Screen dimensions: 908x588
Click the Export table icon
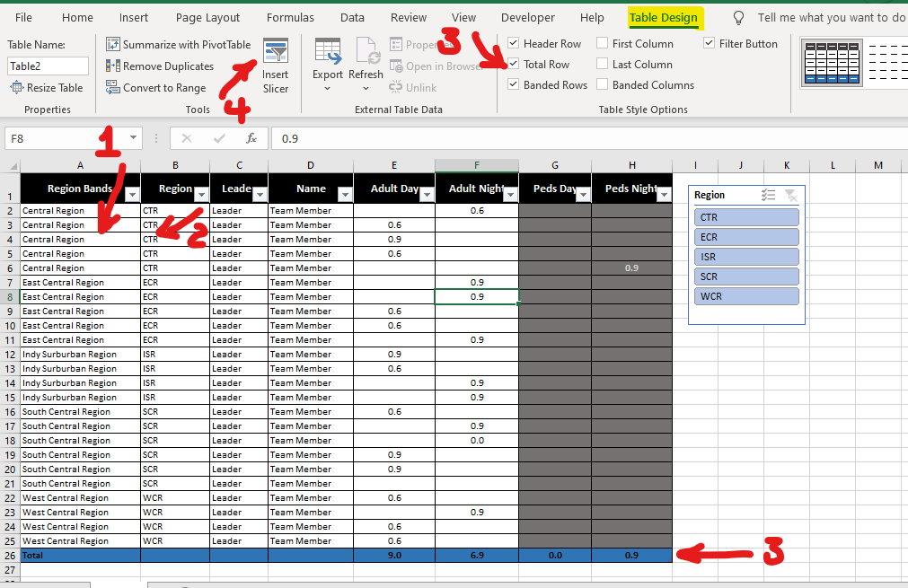coord(328,52)
